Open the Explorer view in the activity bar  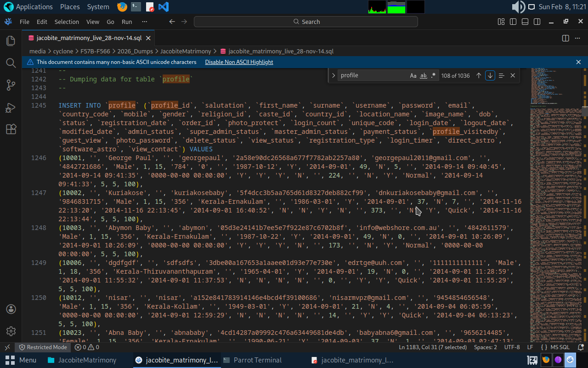pos(11,41)
